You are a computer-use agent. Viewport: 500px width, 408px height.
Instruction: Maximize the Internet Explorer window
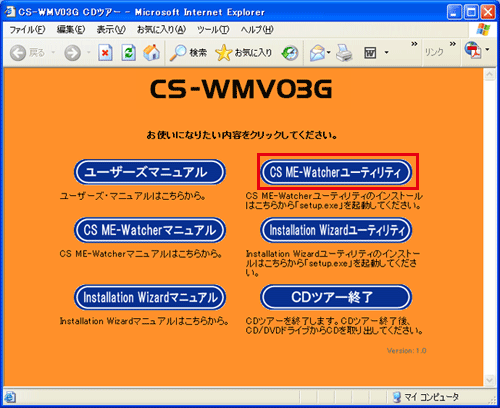tap(471, 12)
